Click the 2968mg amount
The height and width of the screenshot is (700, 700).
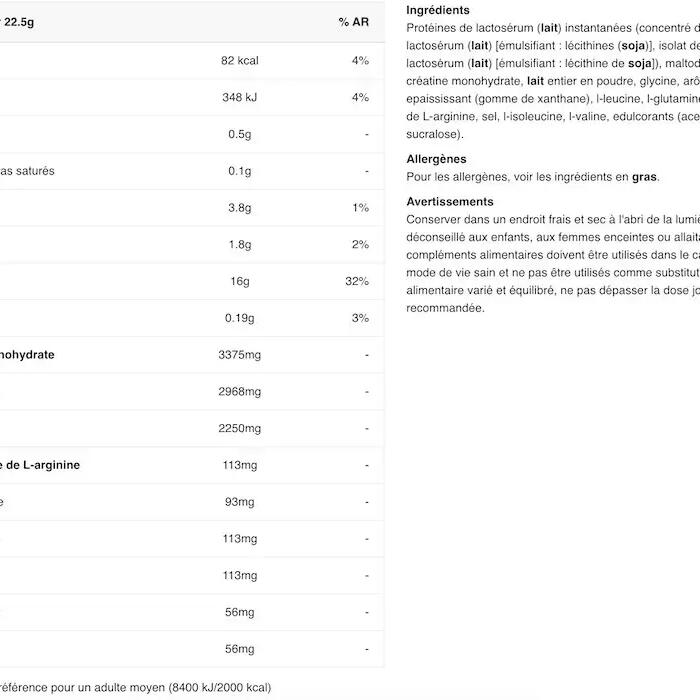tap(240, 392)
